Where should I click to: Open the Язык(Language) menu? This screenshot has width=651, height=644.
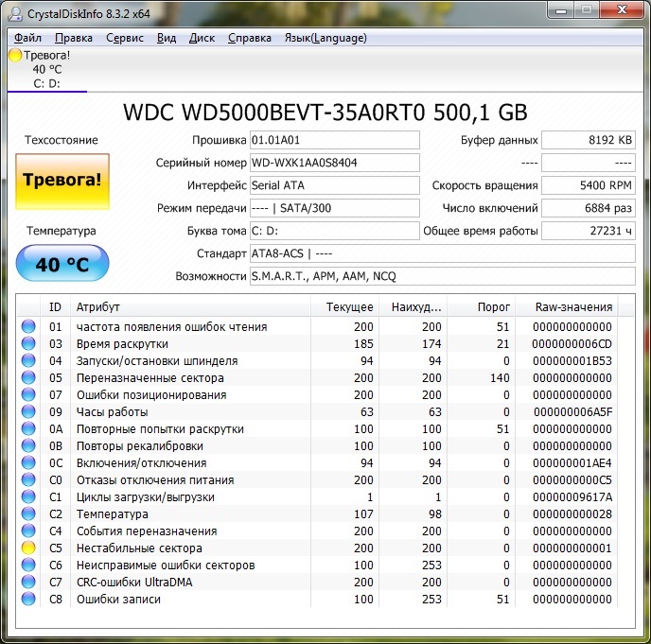click(x=325, y=38)
